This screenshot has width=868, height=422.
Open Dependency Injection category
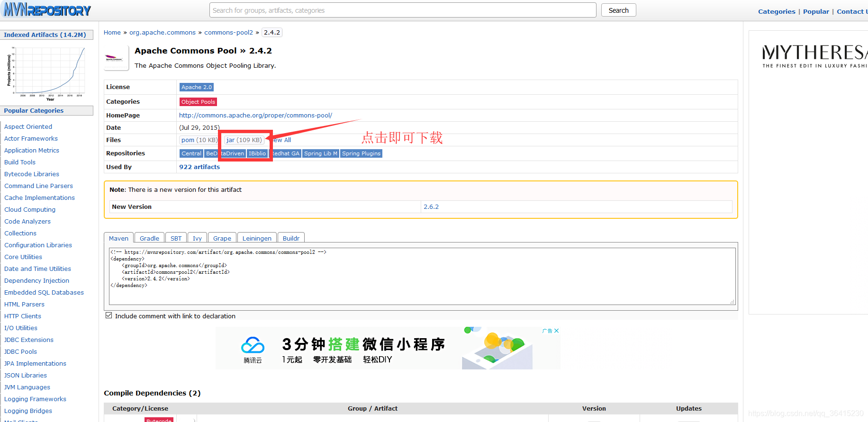pyautogui.click(x=36, y=280)
